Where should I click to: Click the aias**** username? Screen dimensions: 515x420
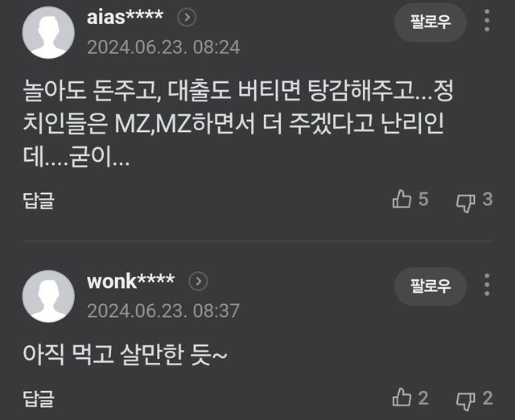(125, 17)
